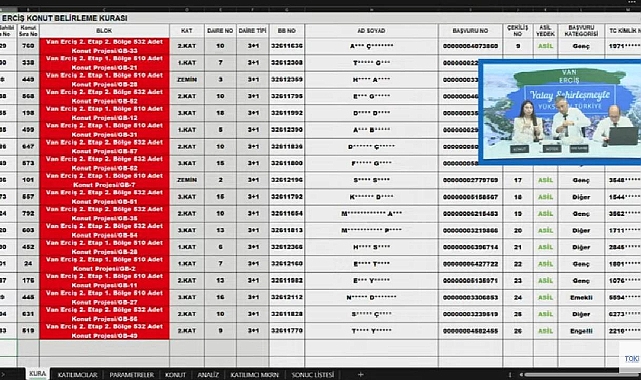This screenshot has height=380, width=641.
Task: Select the BAŞVURU KATEGORİSİ column header
Action: click(581, 31)
